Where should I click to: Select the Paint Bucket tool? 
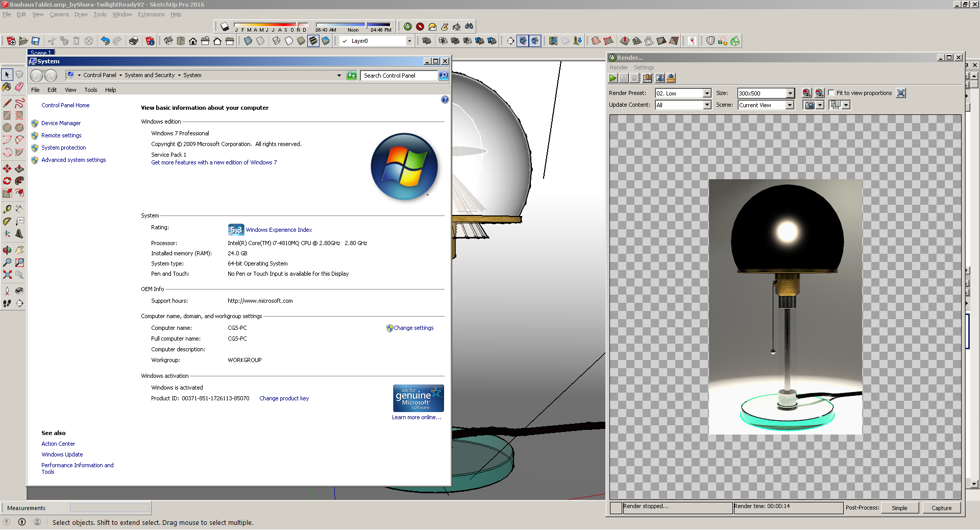pos(7,87)
